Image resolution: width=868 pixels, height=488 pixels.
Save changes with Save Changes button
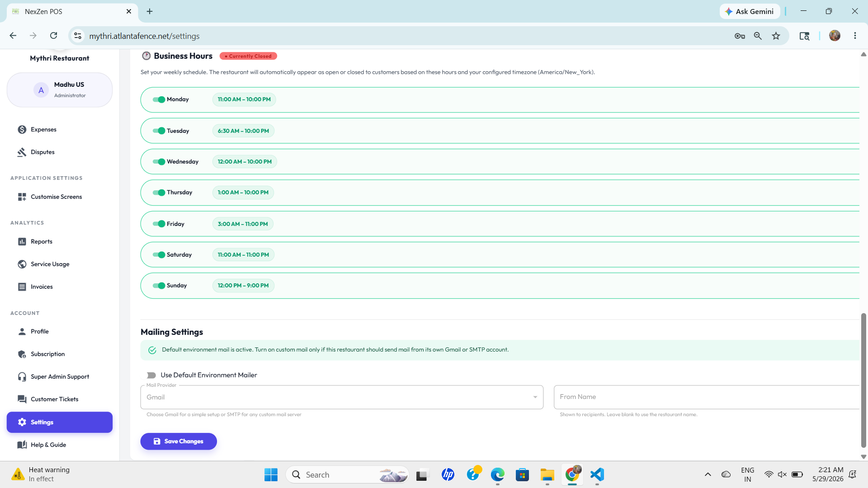[x=179, y=441]
